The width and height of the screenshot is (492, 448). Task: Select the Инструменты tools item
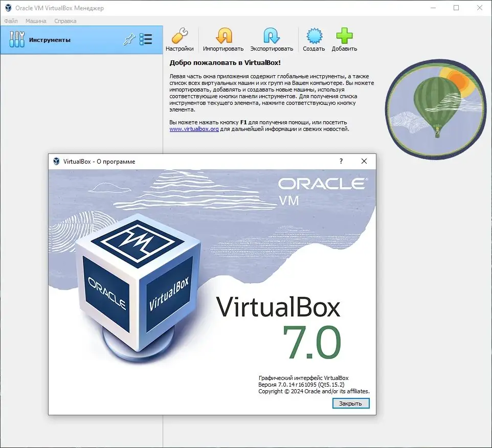click(82, 40)
